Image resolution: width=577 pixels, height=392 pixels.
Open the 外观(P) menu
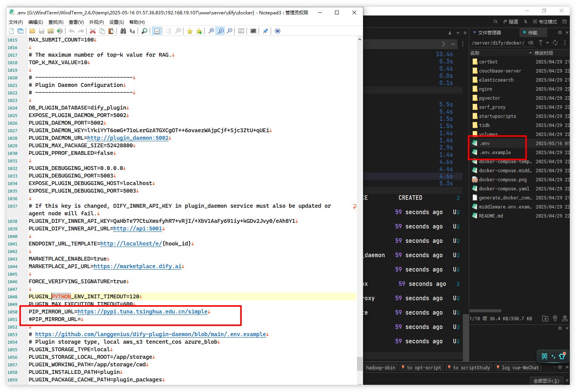coord(96,22)
